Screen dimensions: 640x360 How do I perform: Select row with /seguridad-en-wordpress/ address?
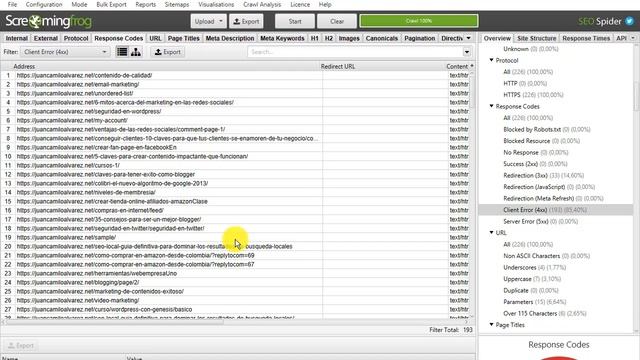235,111
